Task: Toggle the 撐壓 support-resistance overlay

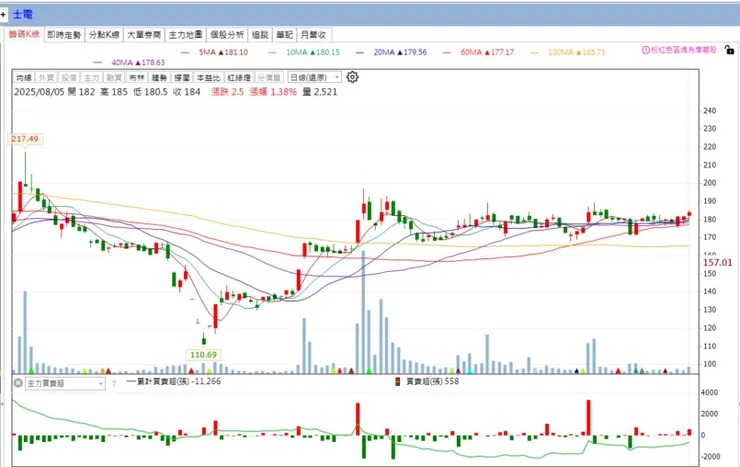Action: coord(182,77)
